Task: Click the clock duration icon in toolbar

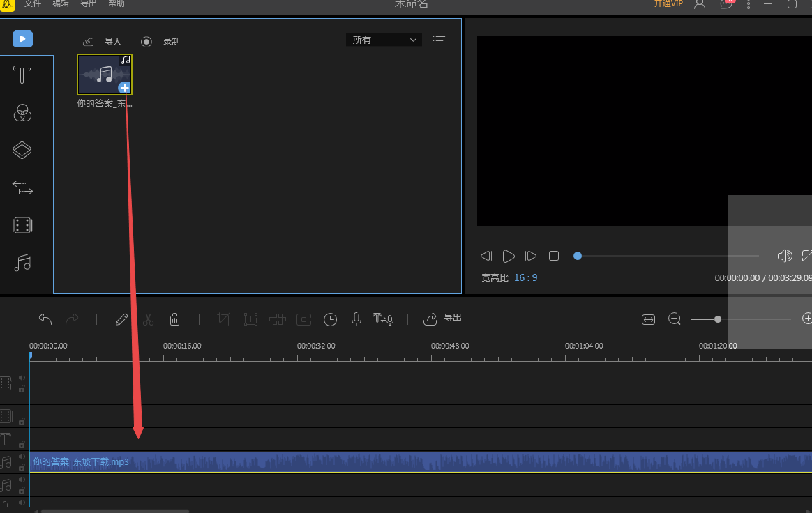Action: coord(330,319)
